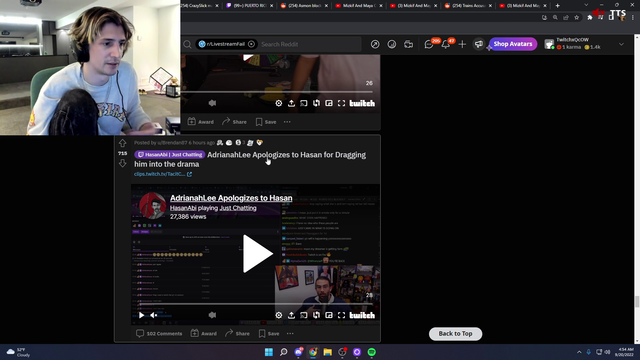Viewport: 640px width, 360px height.
Task: Enable picture-in-picture in lower Twitch player
Action: pos(329,315)
